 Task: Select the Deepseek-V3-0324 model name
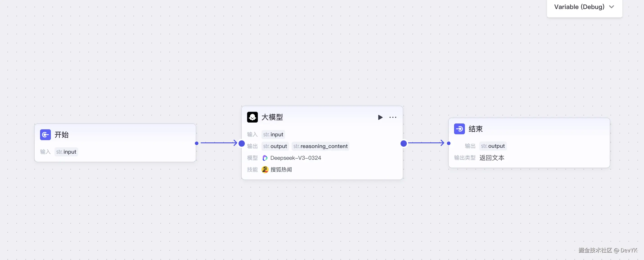click(295, 158)
